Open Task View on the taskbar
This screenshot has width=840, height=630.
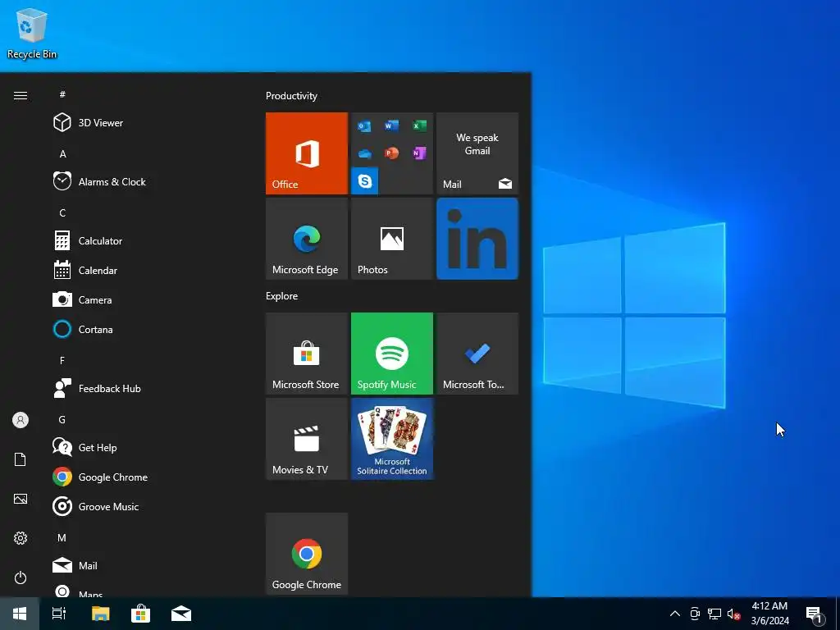point(59,614)
